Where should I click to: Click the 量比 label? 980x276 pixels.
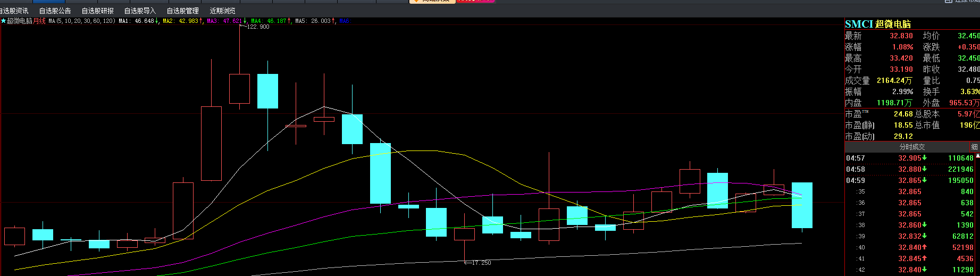931,80
